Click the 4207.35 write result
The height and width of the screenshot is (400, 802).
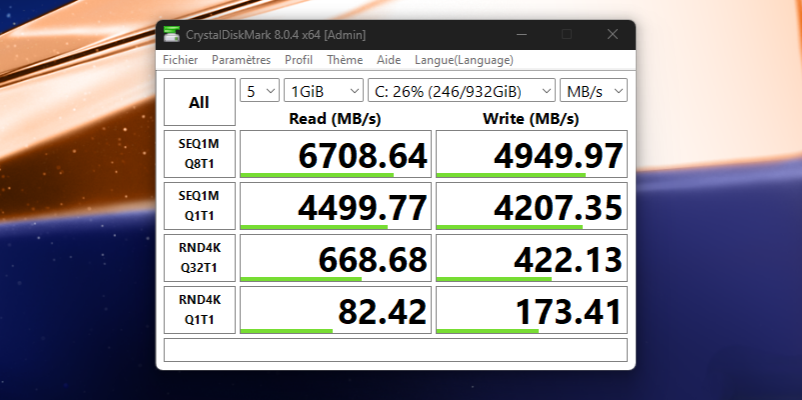tap(531, 206)
